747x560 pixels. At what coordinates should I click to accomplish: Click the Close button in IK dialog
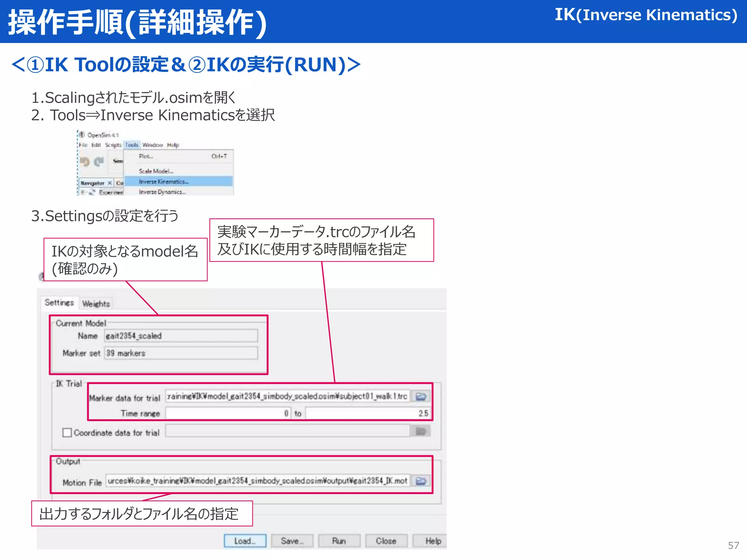[386, 541]
